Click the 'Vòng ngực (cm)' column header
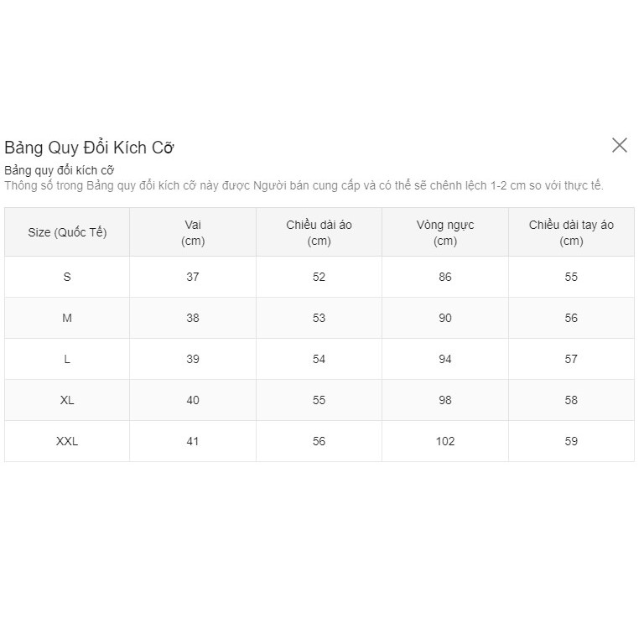 [445, 232]
